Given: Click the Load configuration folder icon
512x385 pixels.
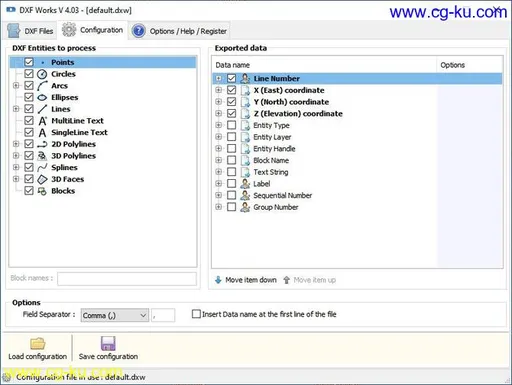Looking at the screenshot, I should 38,343.
